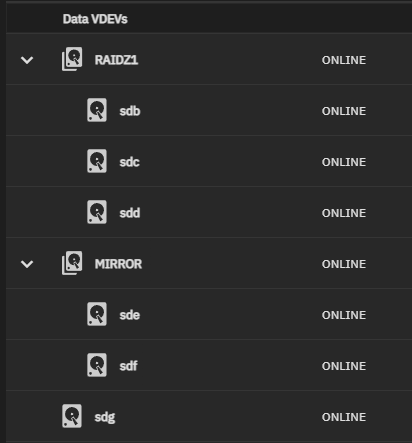
Task: Click ONLINE status of sdg
Action: pos(344,417)
